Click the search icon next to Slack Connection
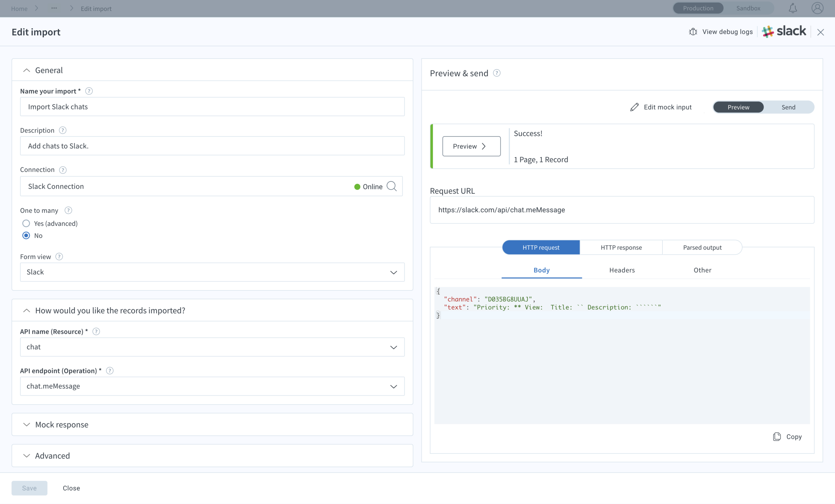Screen dimensions: 835x504 [392, 185]
